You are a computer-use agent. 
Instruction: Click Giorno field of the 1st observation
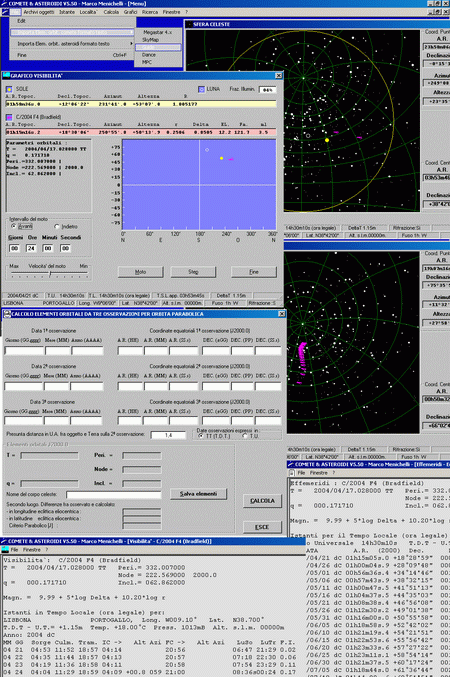tap(23, 351)
